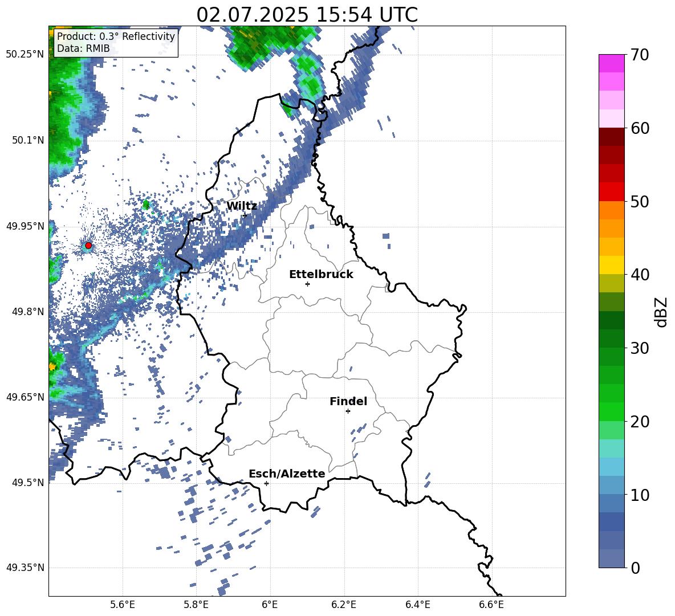Click the Wiltz station cross marker
675x616 pixels.
click(x=245, y=215)
